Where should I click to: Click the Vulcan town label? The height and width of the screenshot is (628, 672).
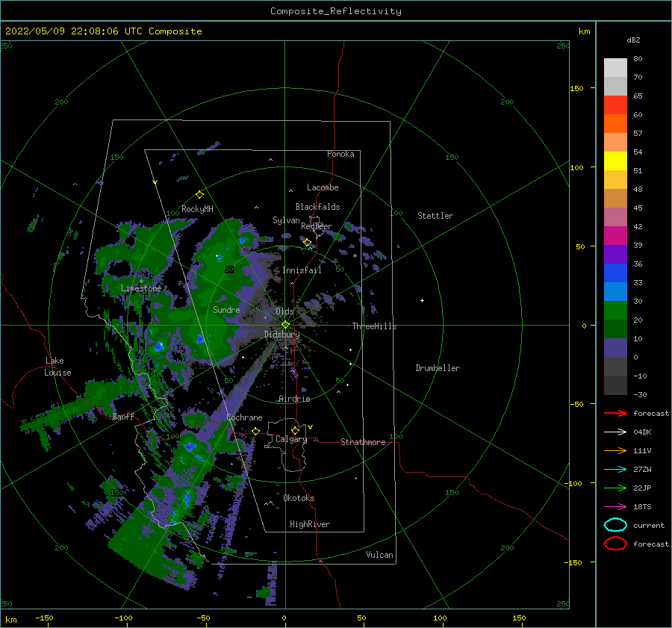pyautogui.click(x=380, y=555)
